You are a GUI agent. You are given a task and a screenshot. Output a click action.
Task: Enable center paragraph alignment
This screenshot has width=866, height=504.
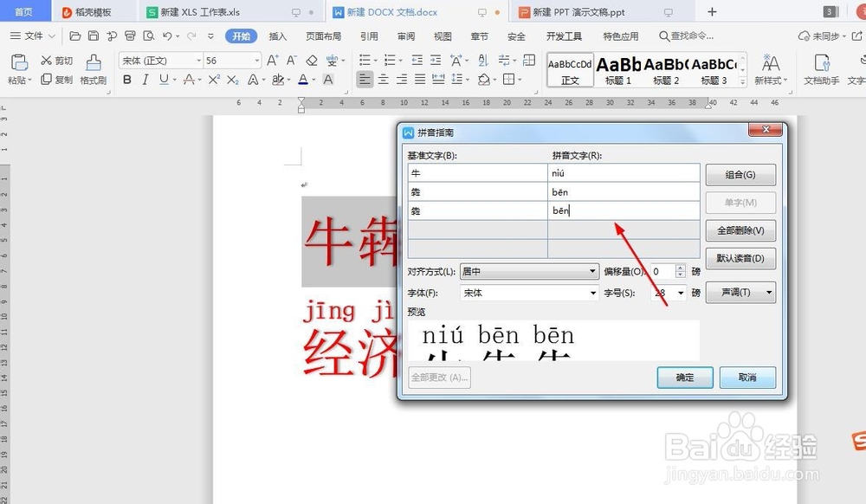click(383, 80)
